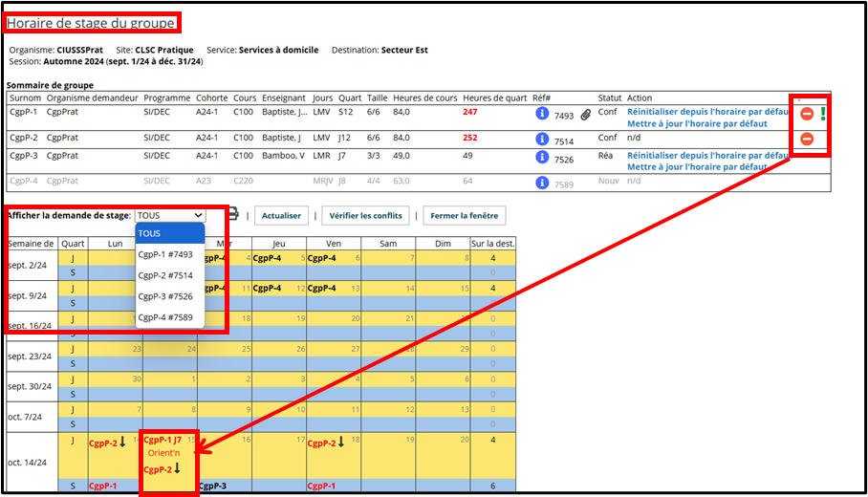Click red remove icon on CgpP-1 row
The width and height of the screenshot is (868, 497).
tap(807, 114)
